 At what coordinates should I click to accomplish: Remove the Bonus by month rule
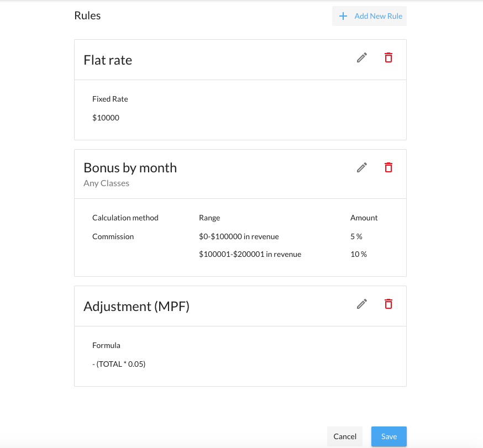(389, 167)
